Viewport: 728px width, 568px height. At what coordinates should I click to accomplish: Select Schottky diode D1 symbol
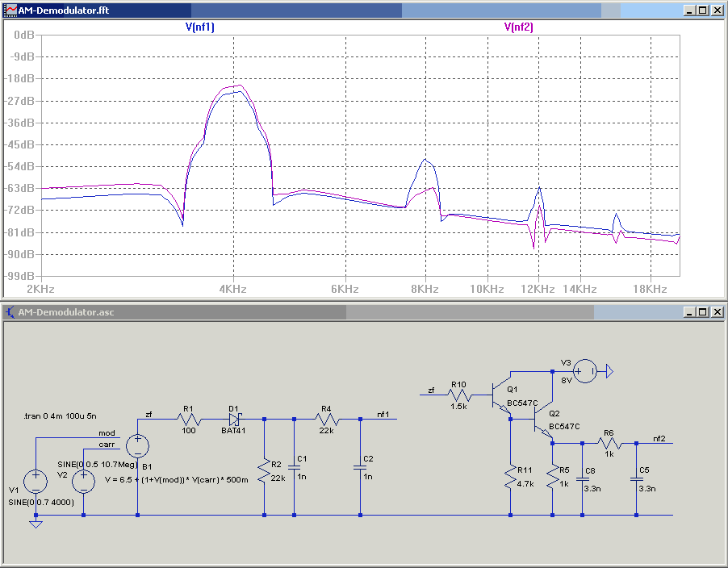[235, 420]
